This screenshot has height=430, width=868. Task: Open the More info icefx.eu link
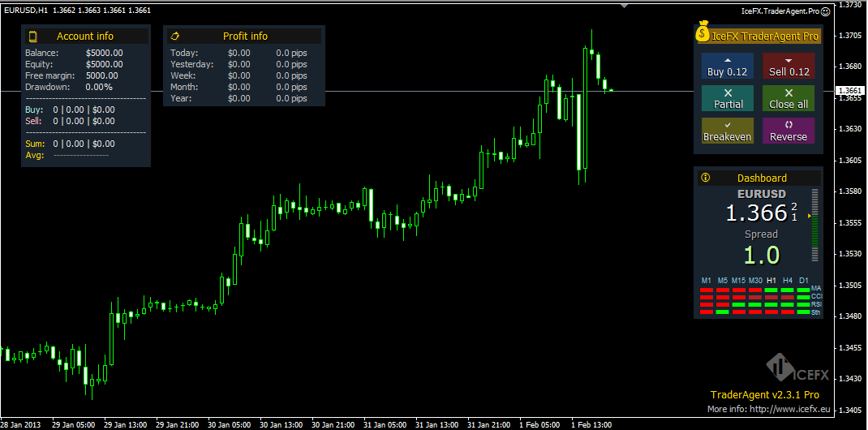pos(769,410)
